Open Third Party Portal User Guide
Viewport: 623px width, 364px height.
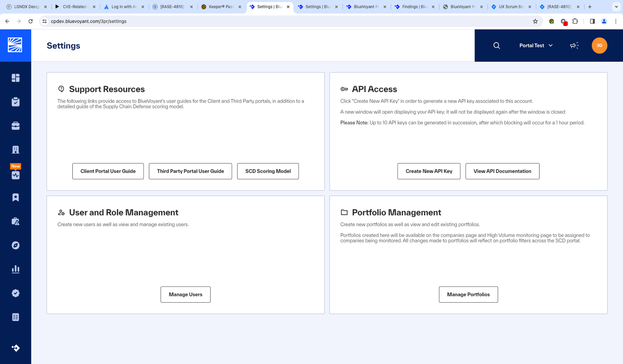(191, 171)
